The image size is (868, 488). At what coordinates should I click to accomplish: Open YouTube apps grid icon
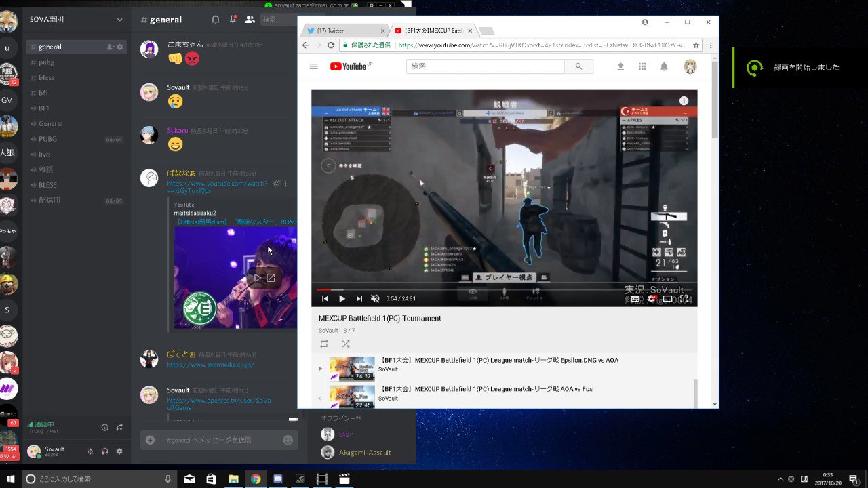coord(642,66)
